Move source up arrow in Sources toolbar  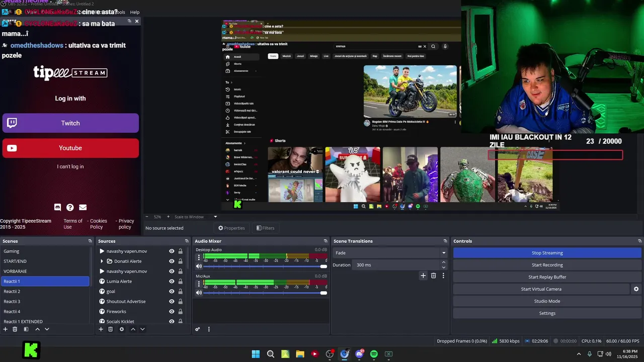pos(133,329)
